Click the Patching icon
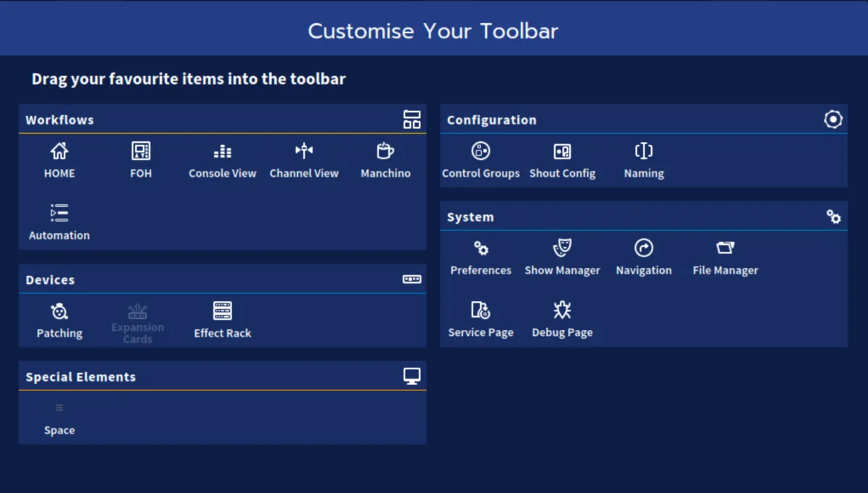The image size is (868, 493). click(59, 311)
